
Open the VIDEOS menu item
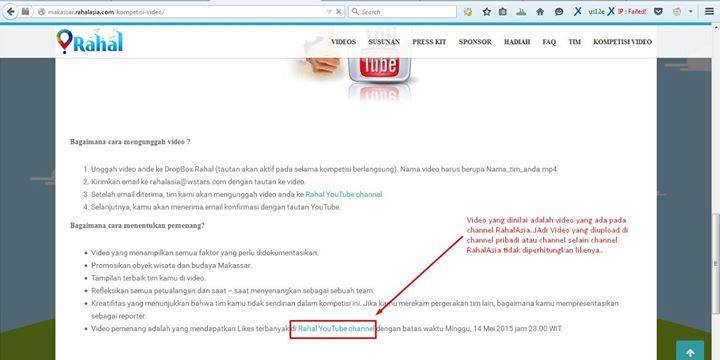click(343, 42)
